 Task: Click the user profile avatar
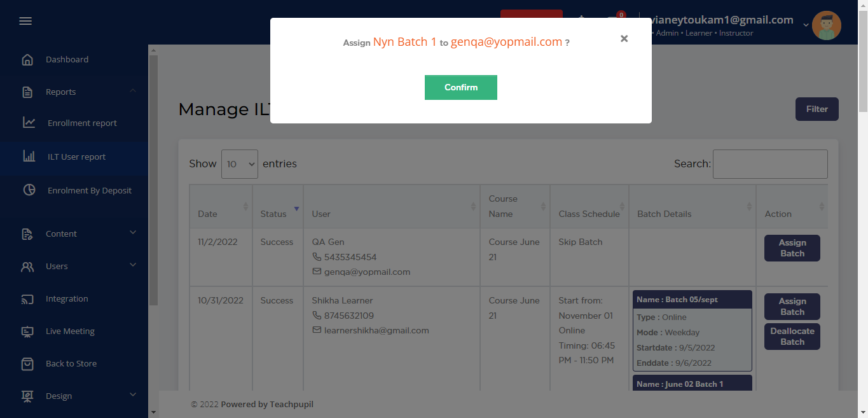[827, 26]
